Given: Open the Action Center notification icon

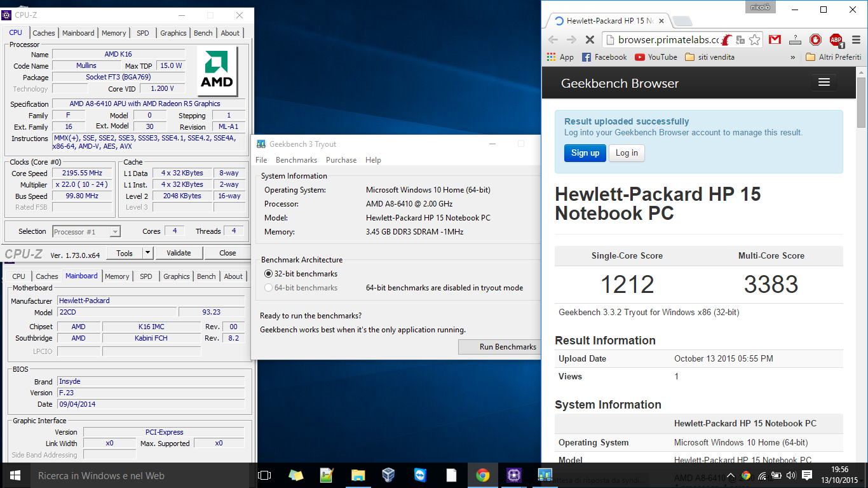Looking at the screenshot, I should pyautogui.click(x=807, y=475).
